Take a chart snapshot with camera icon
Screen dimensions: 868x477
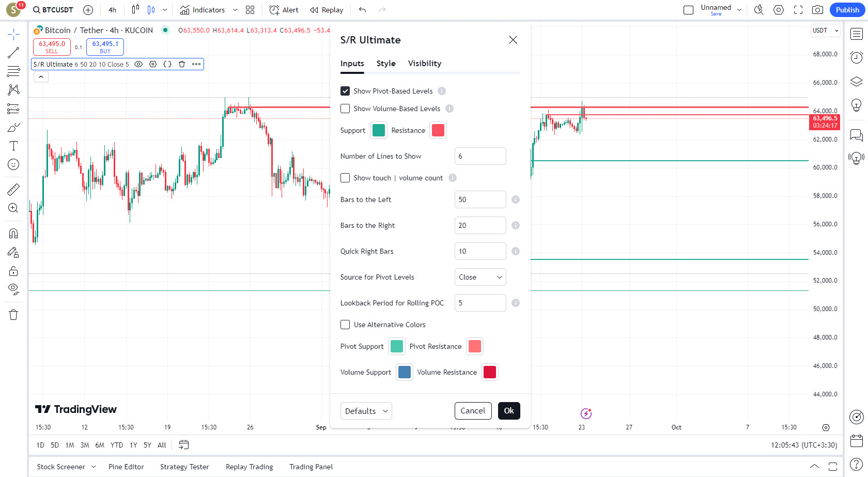pos(817,10)
